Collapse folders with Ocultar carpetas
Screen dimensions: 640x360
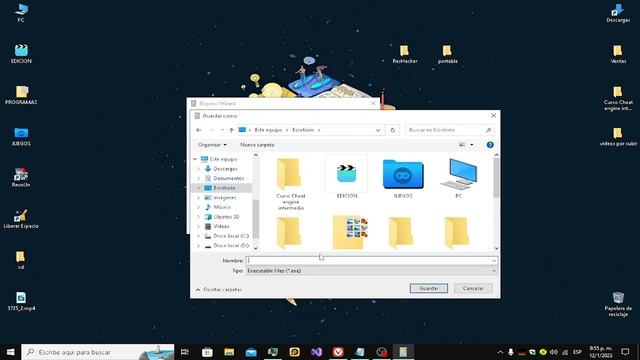coord(219,289)
